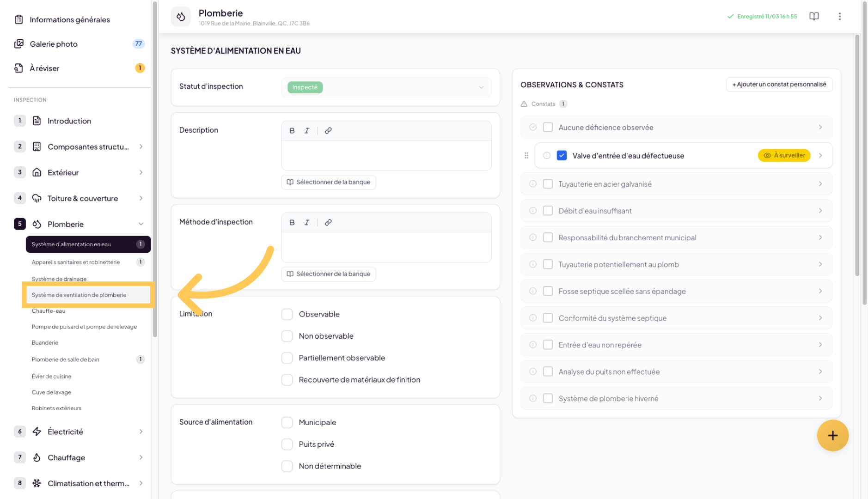Open the three-dot options menu
This screenshot has height=499, width=868.
(840, 17)
